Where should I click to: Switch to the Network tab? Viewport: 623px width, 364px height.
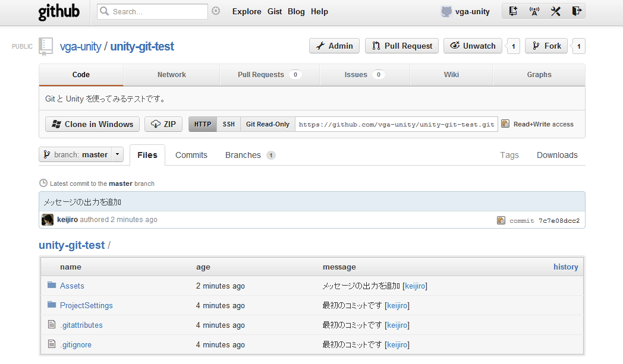(x=172, y=75)
